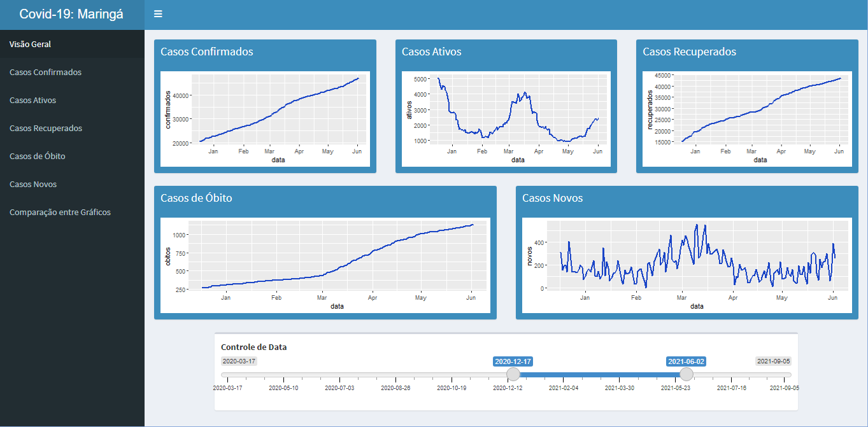Viewport: 868px width, 427px height.
Task: Click the slider track at 2020-08-26
Action: pos(396,374)
